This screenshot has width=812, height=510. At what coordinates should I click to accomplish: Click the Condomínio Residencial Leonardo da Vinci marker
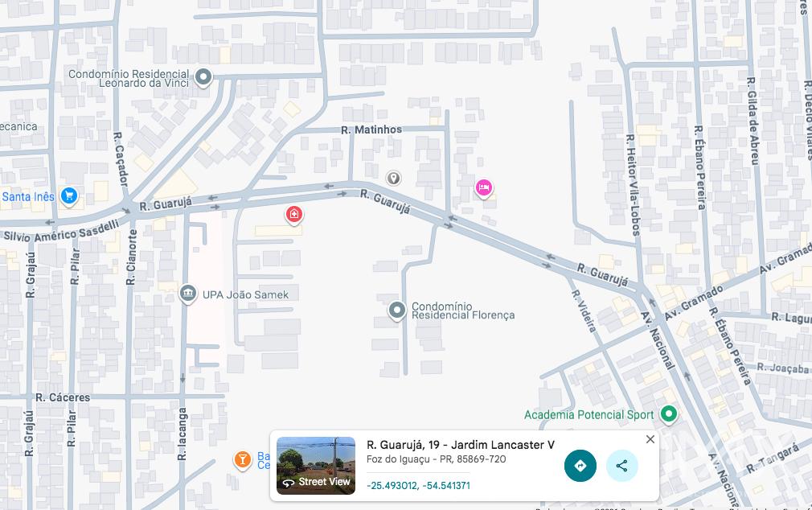pyautogui.click(x=203, y=77)
